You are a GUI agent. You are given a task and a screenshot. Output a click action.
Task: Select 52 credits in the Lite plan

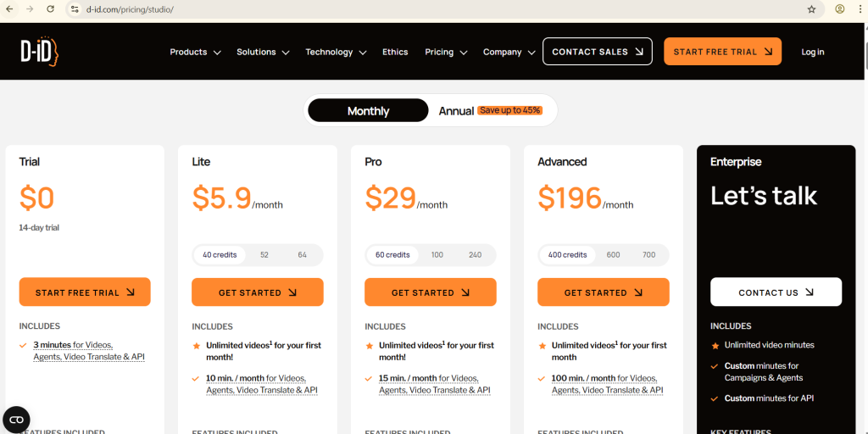tap(264, 255)
